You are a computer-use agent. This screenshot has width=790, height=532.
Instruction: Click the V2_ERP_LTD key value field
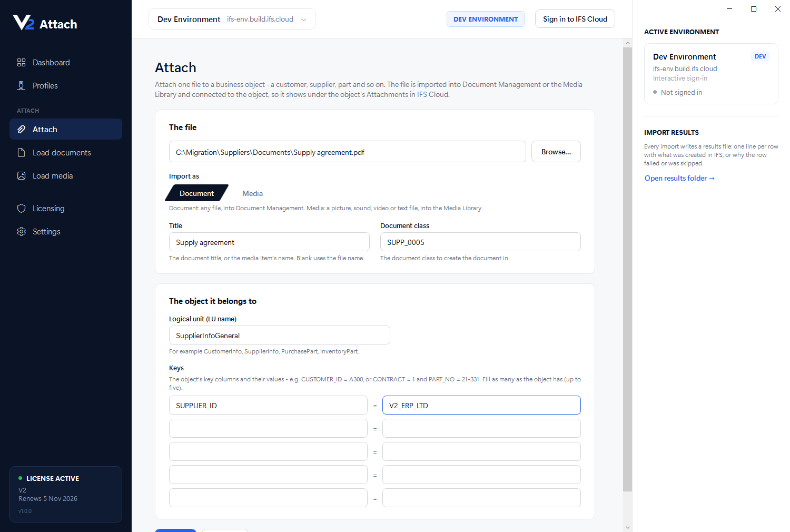481,406
